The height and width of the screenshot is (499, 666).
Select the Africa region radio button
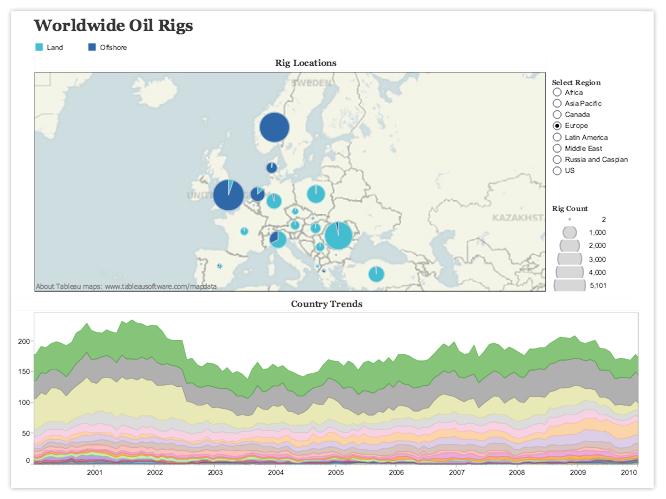(x=557, y=93)
